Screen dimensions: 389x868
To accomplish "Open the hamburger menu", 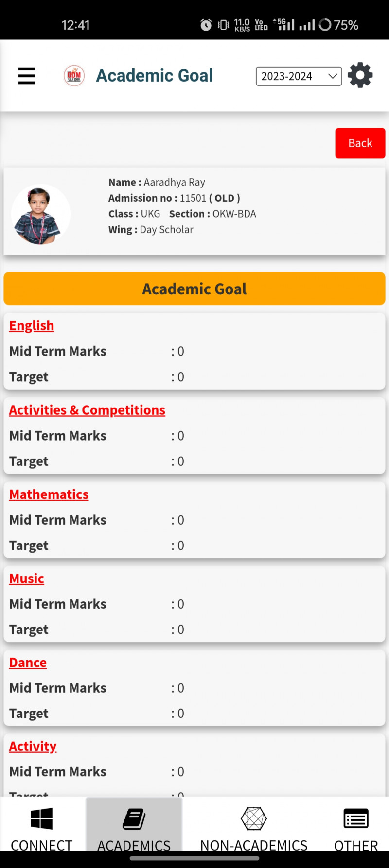I will 27,76.
